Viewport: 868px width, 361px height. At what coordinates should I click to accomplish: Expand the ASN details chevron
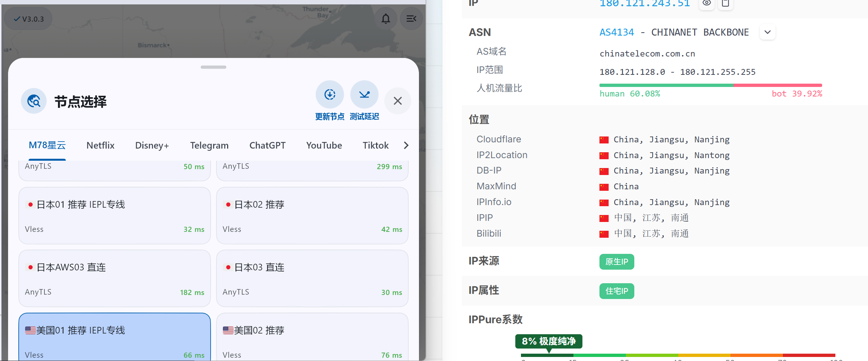767,32
